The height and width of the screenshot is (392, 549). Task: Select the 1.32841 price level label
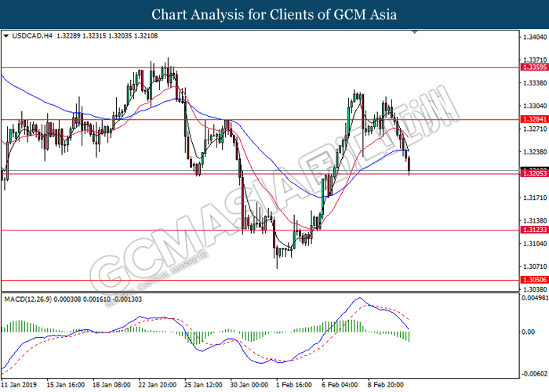click(535, 119)
